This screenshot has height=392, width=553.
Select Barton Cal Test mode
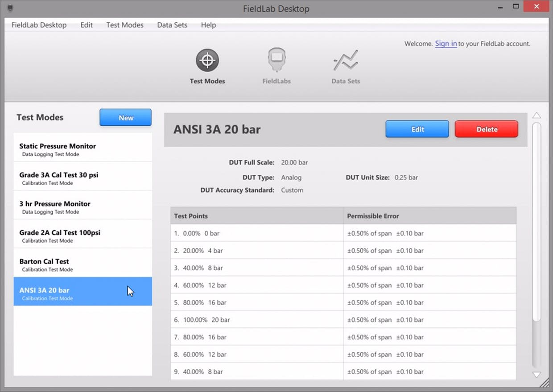(83, 263)
